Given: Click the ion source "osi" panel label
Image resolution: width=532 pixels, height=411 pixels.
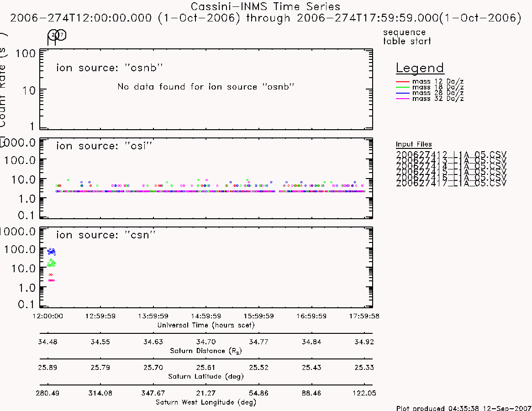Looking at the screenshot, I should 104,146.
